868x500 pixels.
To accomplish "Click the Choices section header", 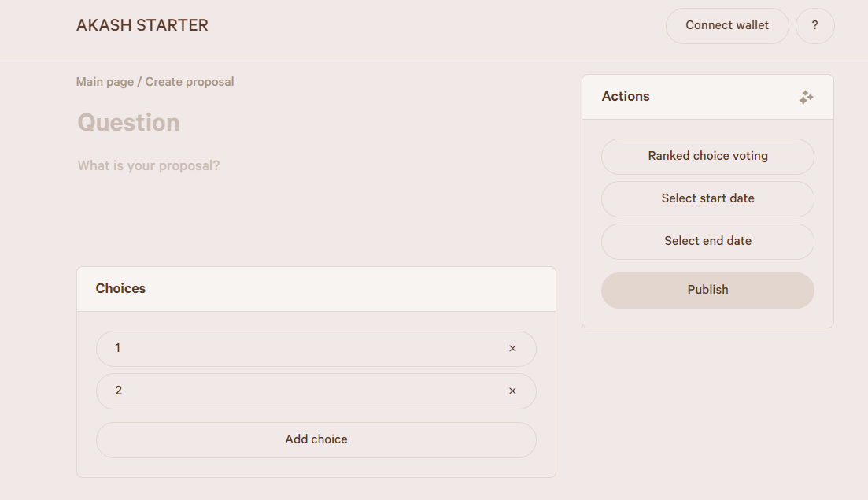I will 316,289.
